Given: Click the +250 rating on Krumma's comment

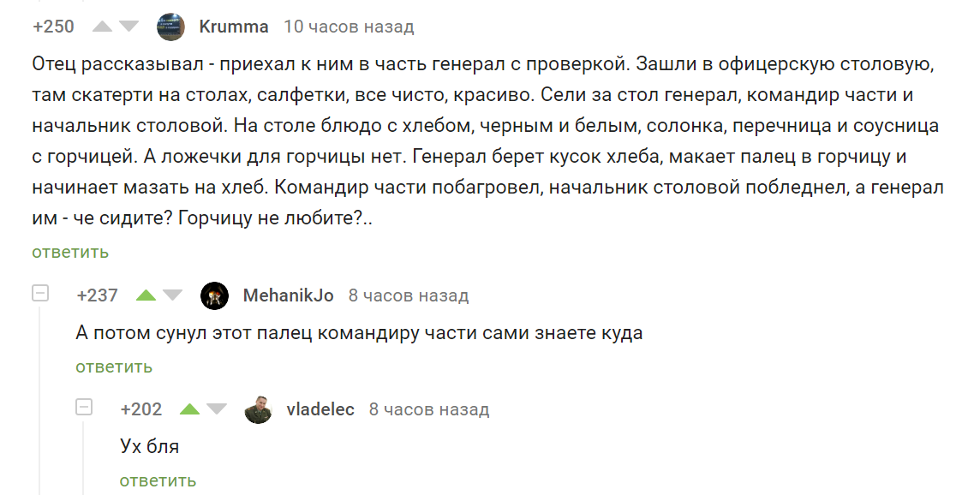Looking at the screenshot, I should click(x=53, y=27).
